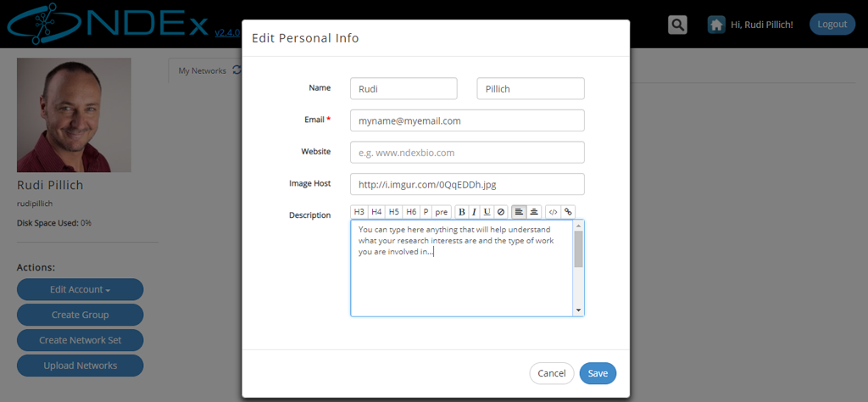Image resolution: width=868 pixels, height=402 pixels.
Task: Apply H3 heading style
Action: coord(359,211)
